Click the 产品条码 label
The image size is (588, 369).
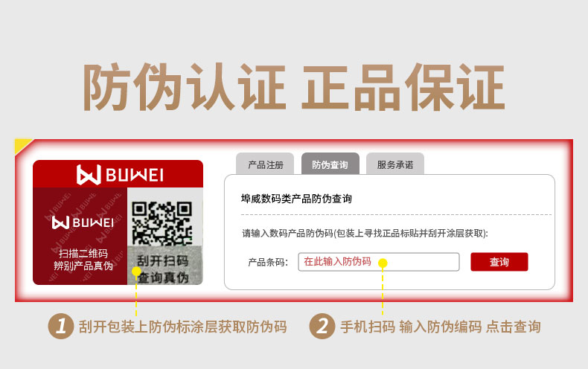pos(268,262)
